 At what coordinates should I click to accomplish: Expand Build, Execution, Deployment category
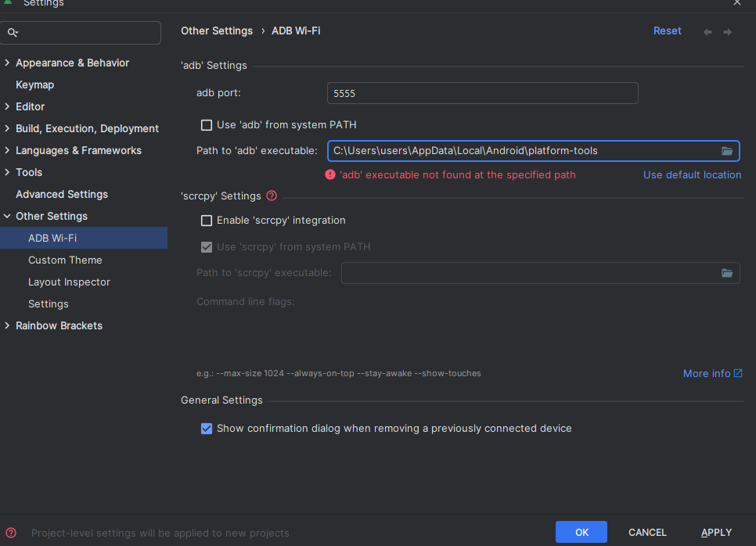8,128
